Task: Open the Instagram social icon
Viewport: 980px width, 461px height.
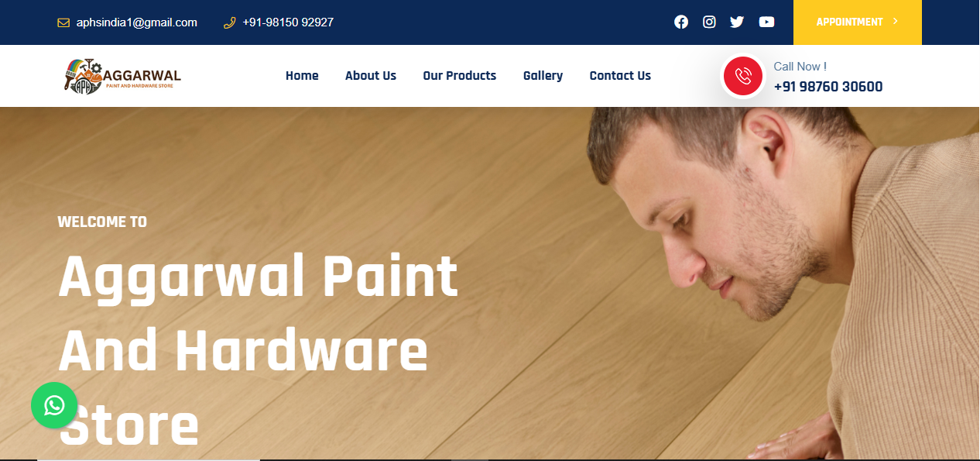Action: click(709, 22)
